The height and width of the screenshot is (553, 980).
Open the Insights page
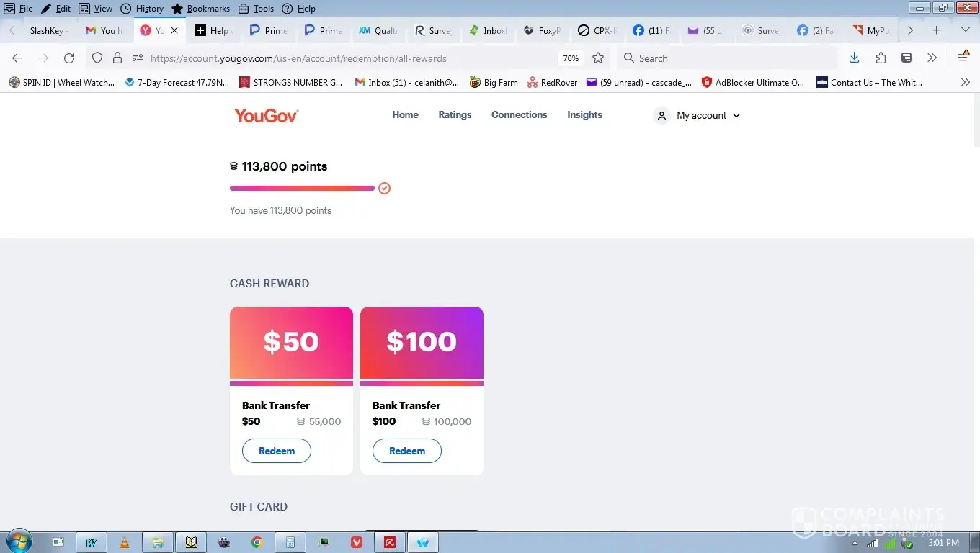(584, 115)
